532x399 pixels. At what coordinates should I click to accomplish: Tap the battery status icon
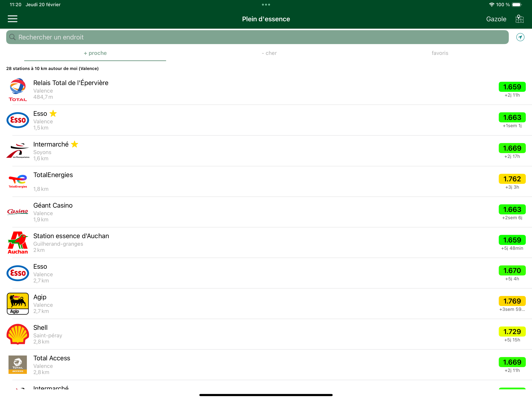point(517,5)
